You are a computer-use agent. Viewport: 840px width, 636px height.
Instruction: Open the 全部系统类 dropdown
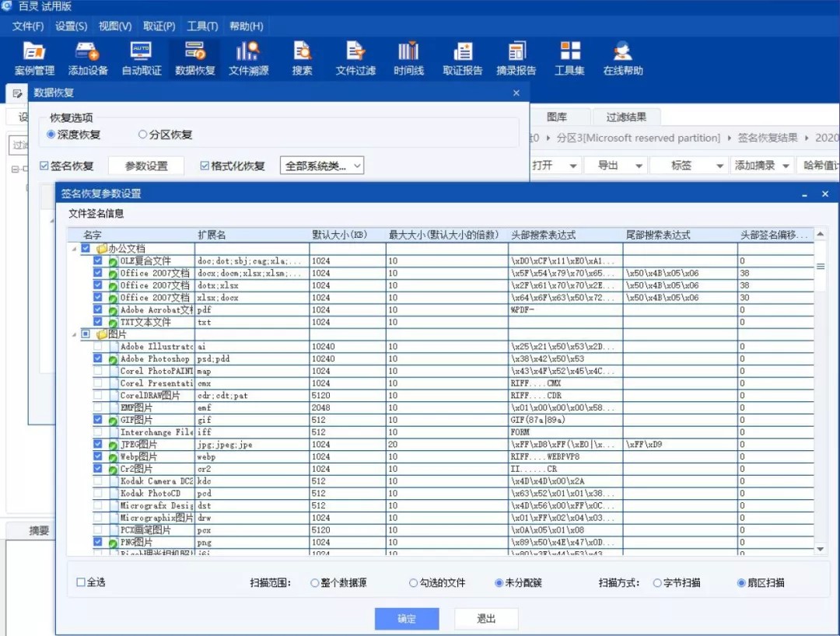(322, 166)
